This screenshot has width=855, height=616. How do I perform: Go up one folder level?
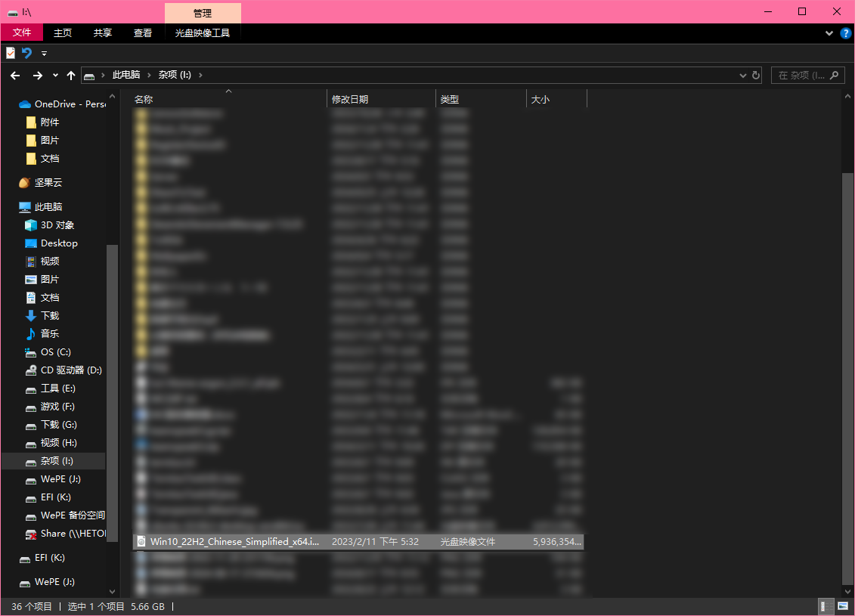point(71,76)
